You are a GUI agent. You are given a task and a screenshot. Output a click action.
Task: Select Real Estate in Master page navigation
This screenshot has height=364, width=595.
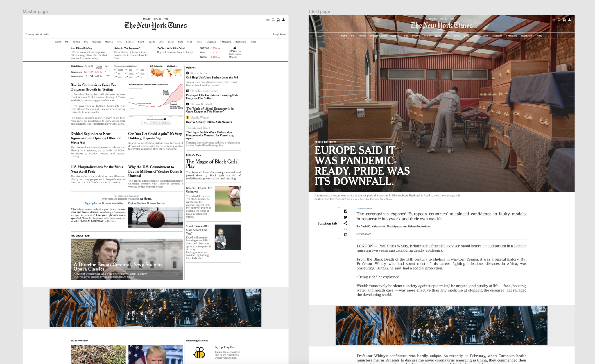pos(241,42)
